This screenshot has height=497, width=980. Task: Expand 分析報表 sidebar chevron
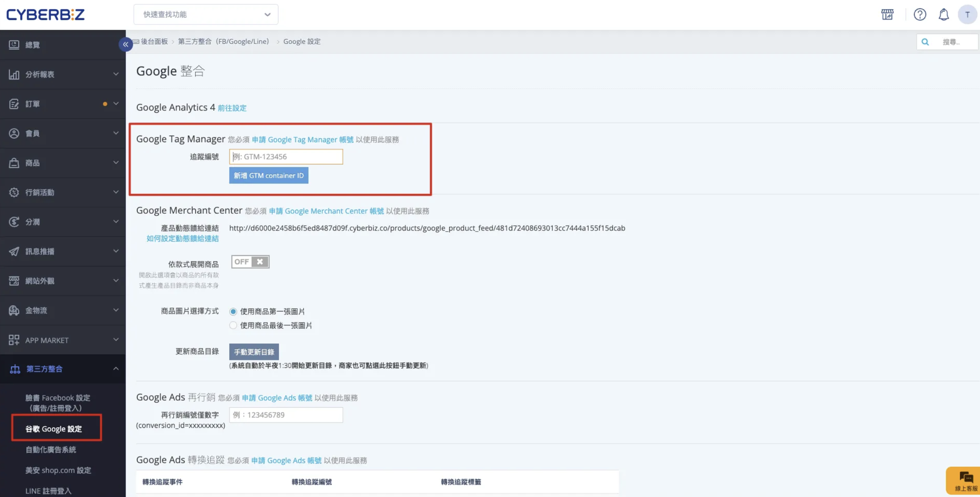(x=116, y=74)
